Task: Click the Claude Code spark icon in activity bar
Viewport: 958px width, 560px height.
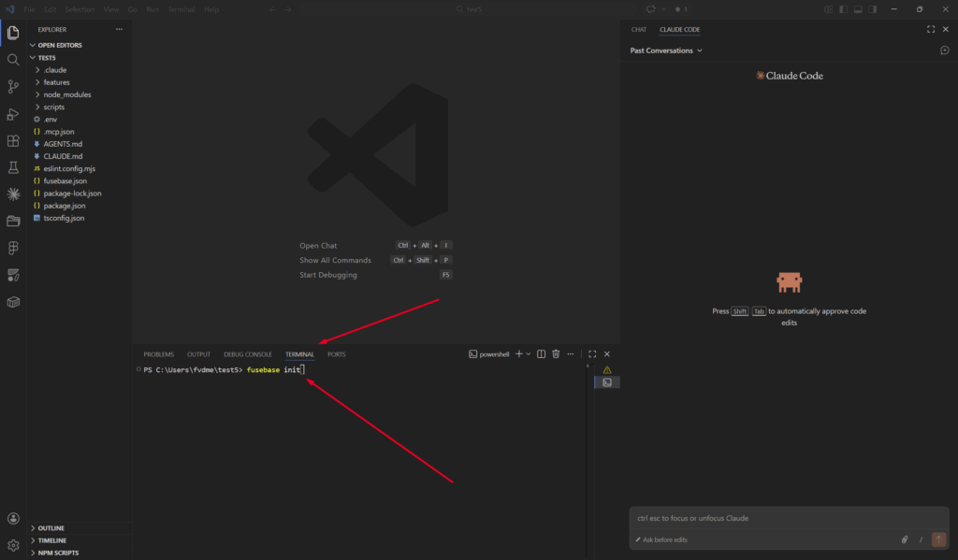Action: coord(13,194)
